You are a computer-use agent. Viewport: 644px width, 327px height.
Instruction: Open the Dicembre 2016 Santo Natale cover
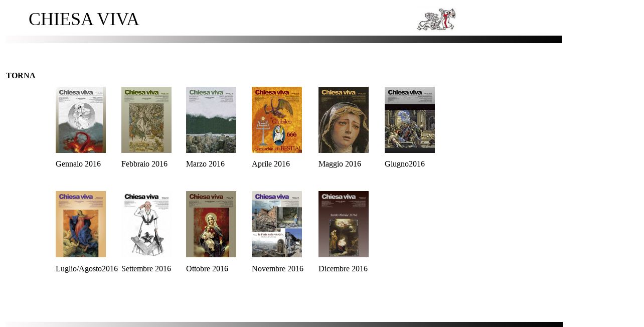tap(344, 224)
